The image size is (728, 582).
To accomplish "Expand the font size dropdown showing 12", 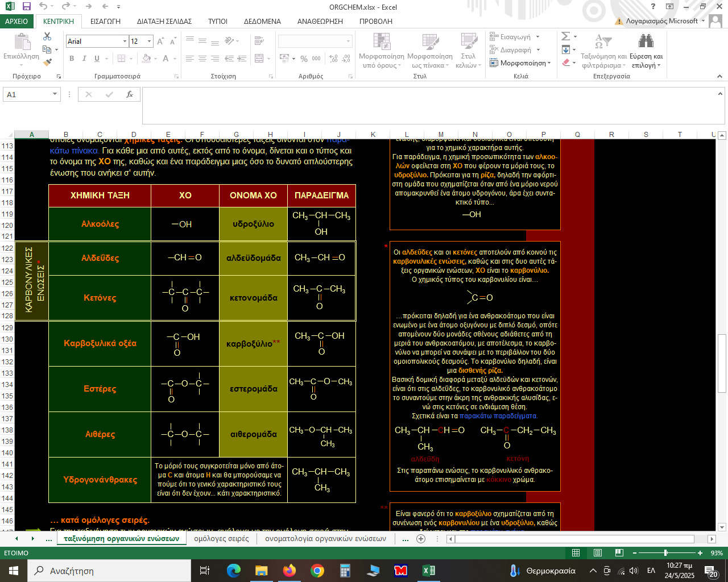I will click(149, 41).
